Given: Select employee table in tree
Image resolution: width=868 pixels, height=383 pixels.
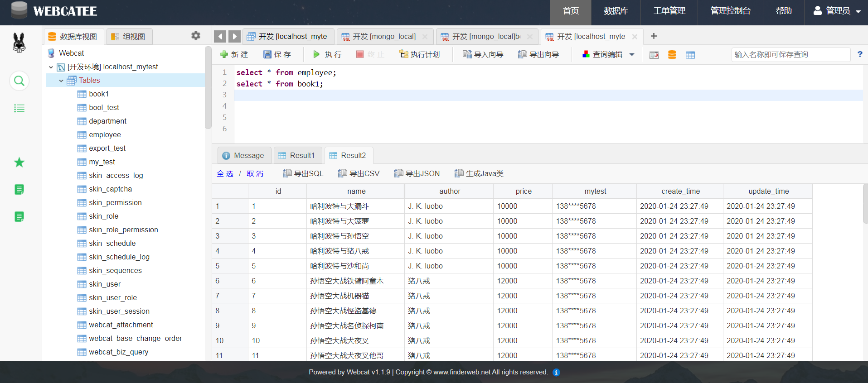Looking at the screenshot, I should point(105,134).
